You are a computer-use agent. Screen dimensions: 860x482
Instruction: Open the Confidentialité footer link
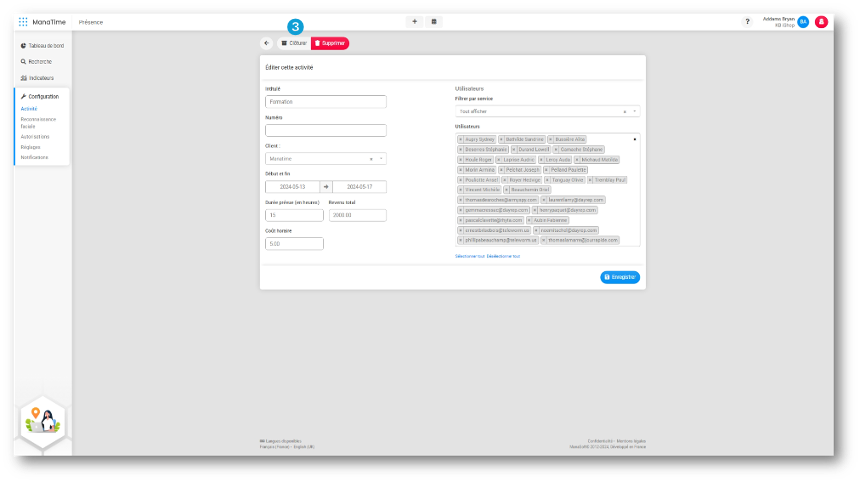(x=601, y=441)
